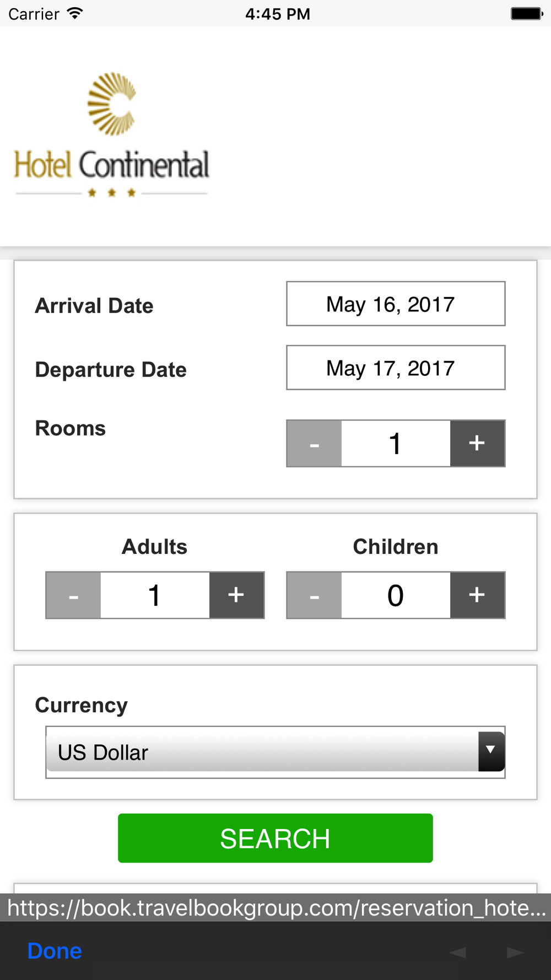
Task: Expand the Currency dropdown arrow
Action: coord(491,751)
